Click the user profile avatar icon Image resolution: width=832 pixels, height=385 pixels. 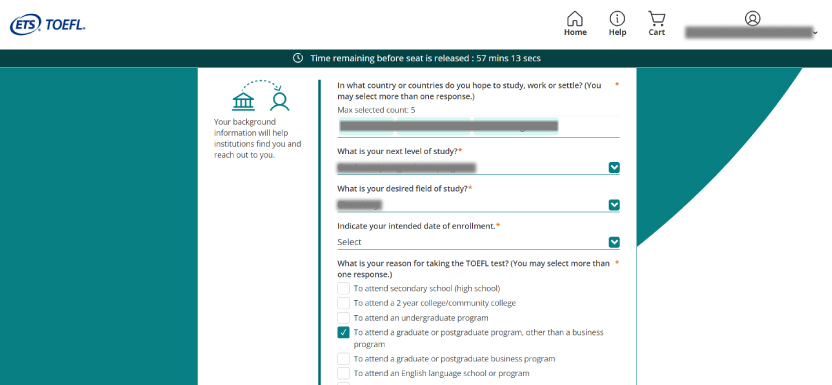click(x=752, y=19)
